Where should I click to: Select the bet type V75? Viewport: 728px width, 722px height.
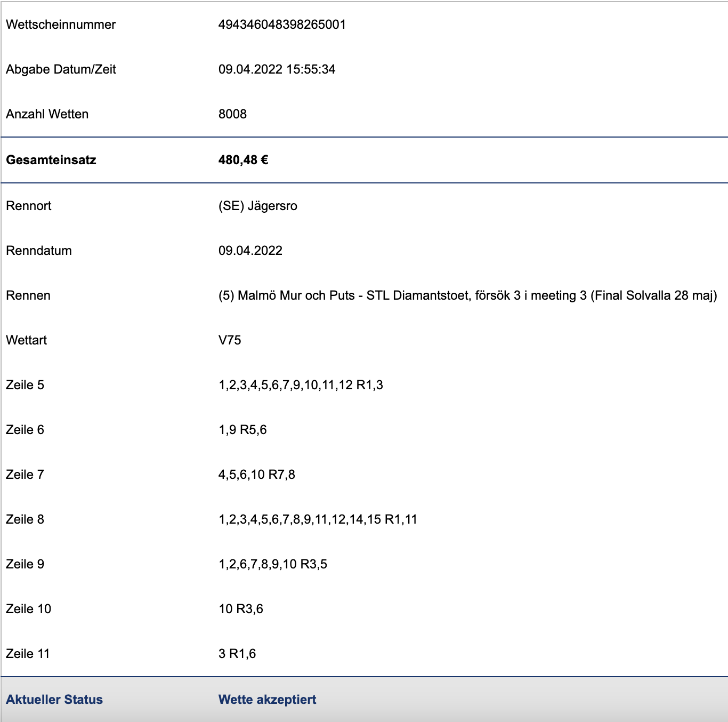coord(230,340)
